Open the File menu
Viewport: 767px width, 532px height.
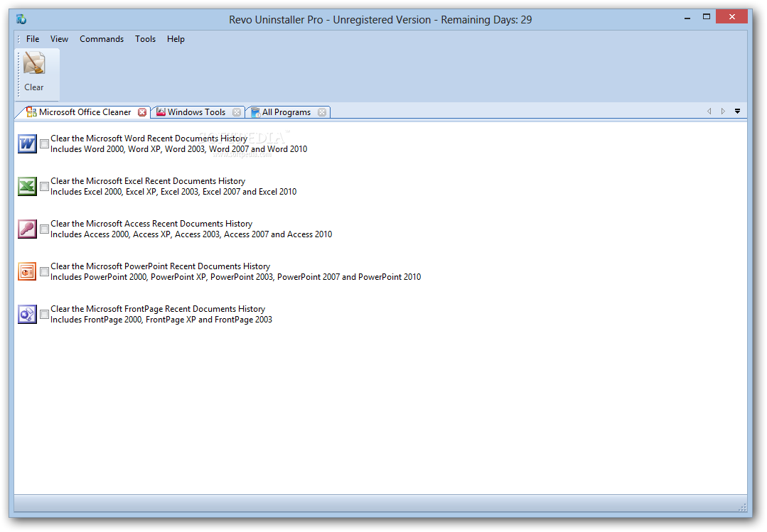pyautogui.click(x=33, y=39)
